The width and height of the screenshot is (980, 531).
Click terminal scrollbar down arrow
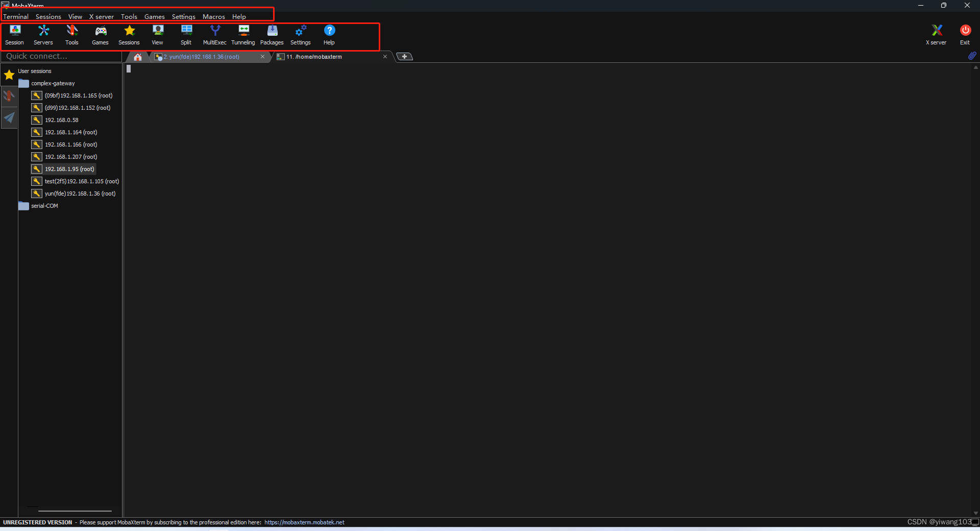click(975, 513)
